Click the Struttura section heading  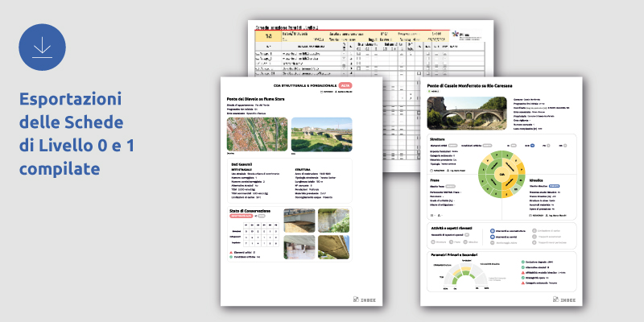pyautogui.click(x=438, y=138)
